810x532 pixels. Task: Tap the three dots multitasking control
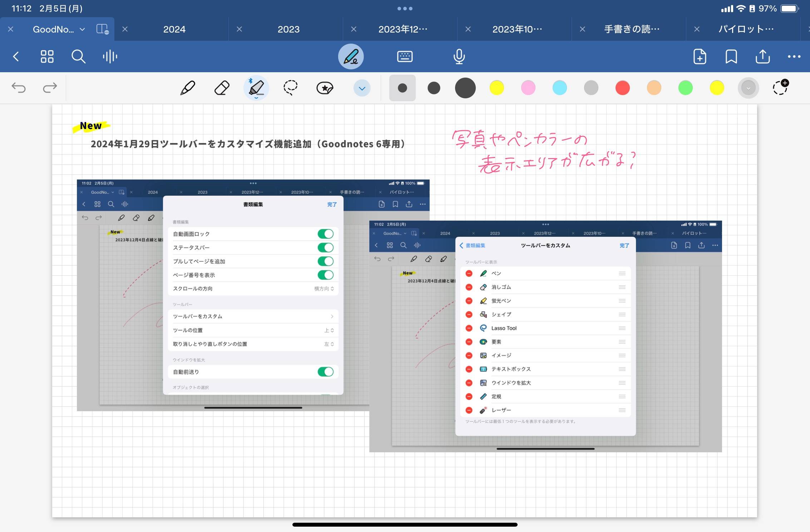click(x=405, y=9)
